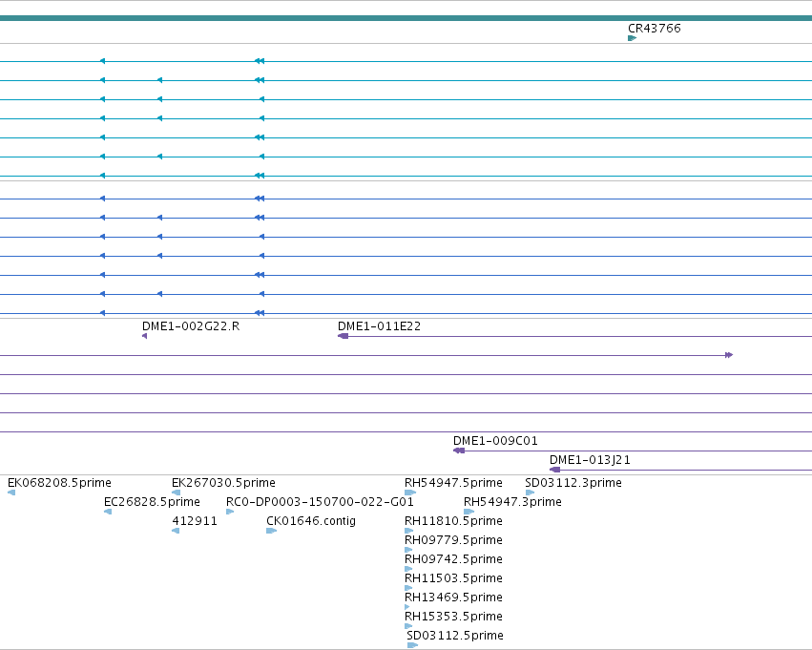Select the EK068208.5prime label

point(59,483)
